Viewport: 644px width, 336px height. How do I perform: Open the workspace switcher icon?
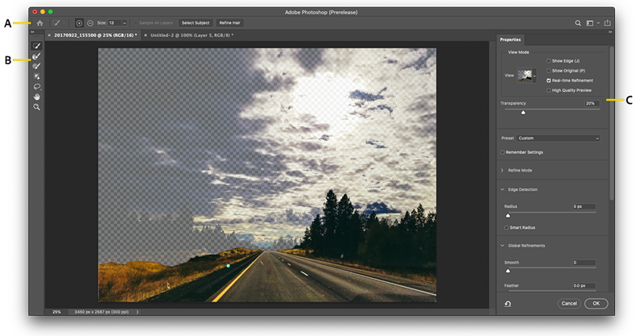[x=590, y=23]
